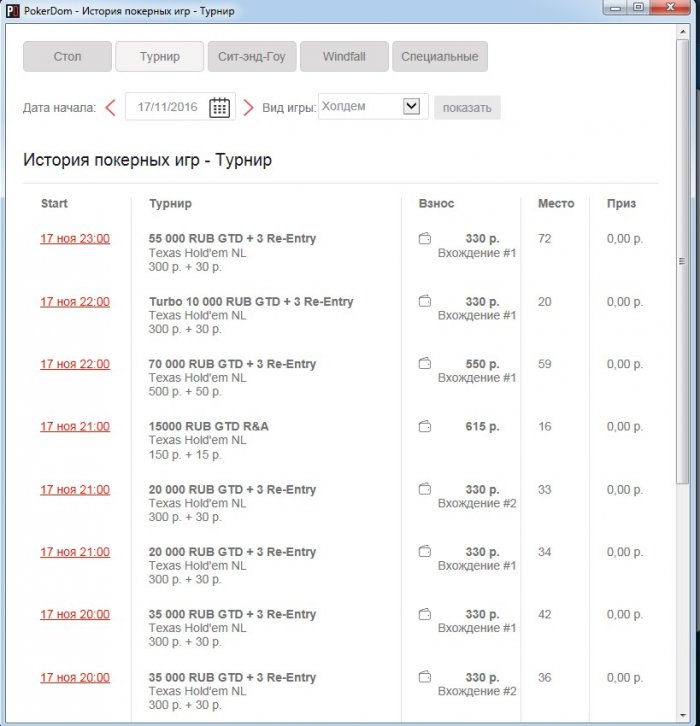Screen dimensions: 700x726
Task: Open 17 ноя 21:00 link with place 34
Action: click(x=75, y=552)
